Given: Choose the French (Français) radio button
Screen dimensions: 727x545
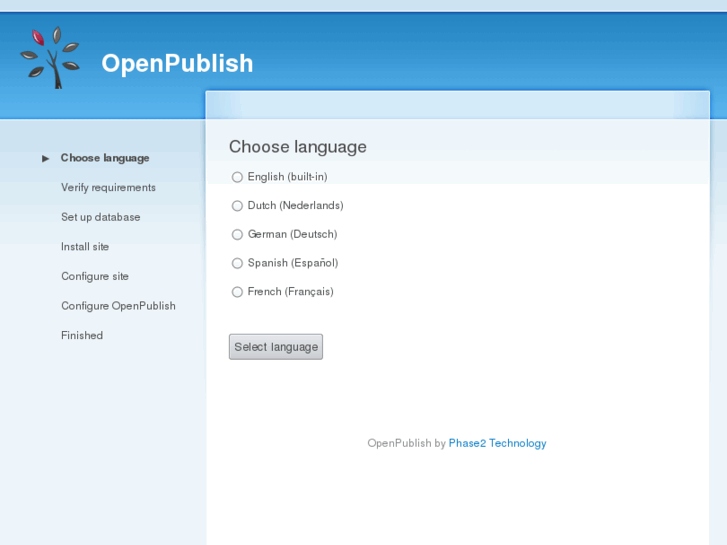Looking at the screenshot, I should point(237,292).
